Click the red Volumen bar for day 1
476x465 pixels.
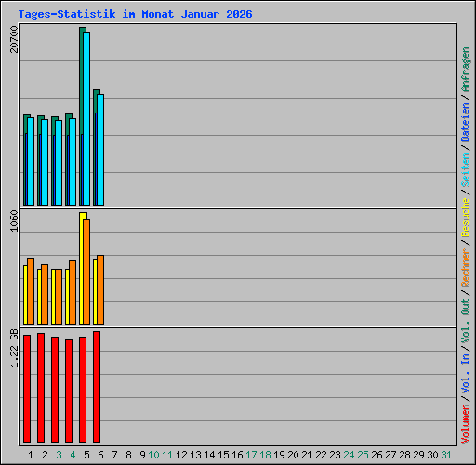(x=27, y=389)
